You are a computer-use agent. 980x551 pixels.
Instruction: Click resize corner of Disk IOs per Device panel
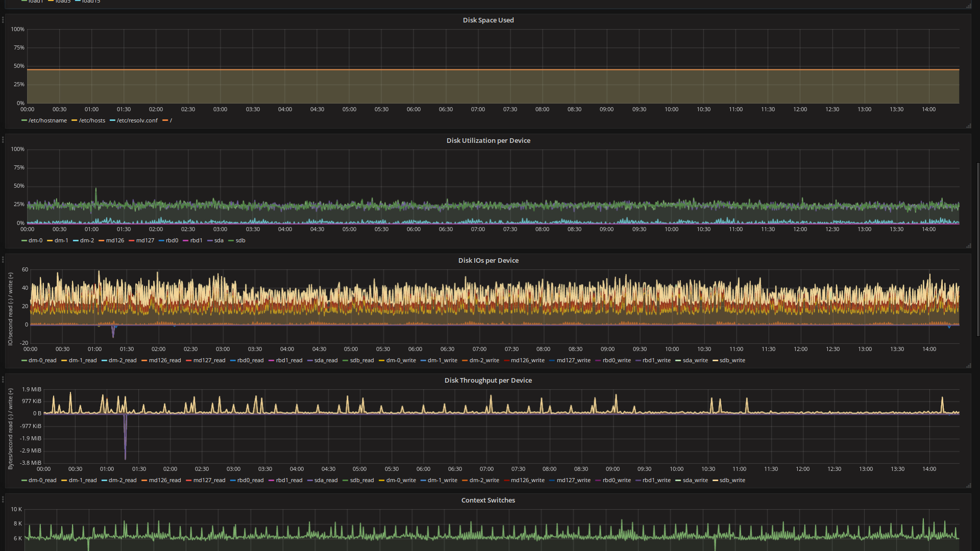[x=968, y=365]
